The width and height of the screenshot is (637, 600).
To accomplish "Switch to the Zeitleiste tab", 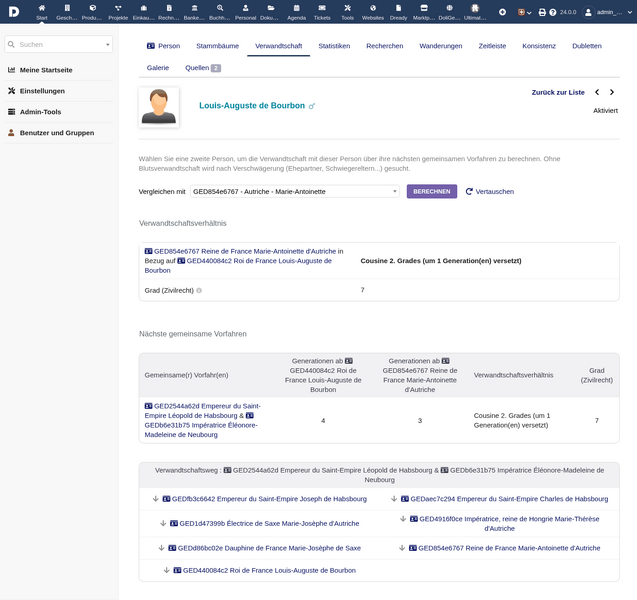I will pyautogui.click(x=492, y=46).
